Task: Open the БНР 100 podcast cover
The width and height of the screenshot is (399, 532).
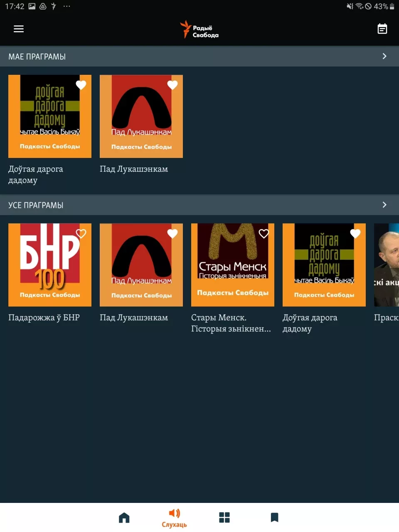Action: click(50, 265)
